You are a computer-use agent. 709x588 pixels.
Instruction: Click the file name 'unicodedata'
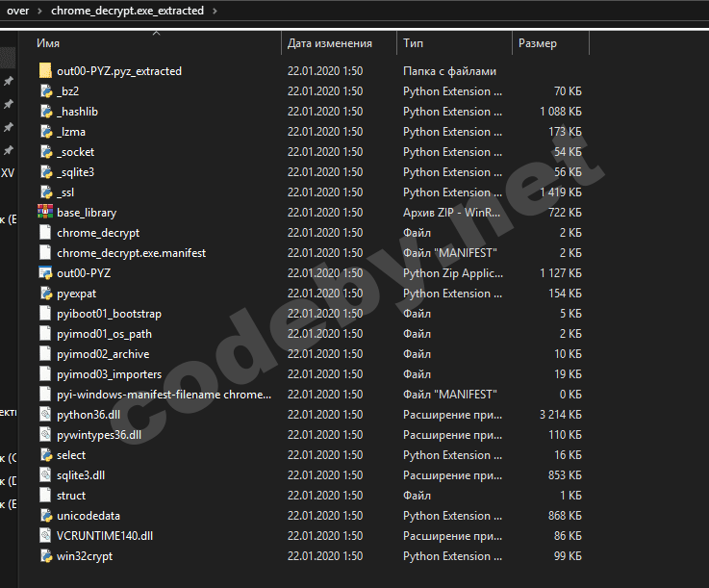(89, 516)
